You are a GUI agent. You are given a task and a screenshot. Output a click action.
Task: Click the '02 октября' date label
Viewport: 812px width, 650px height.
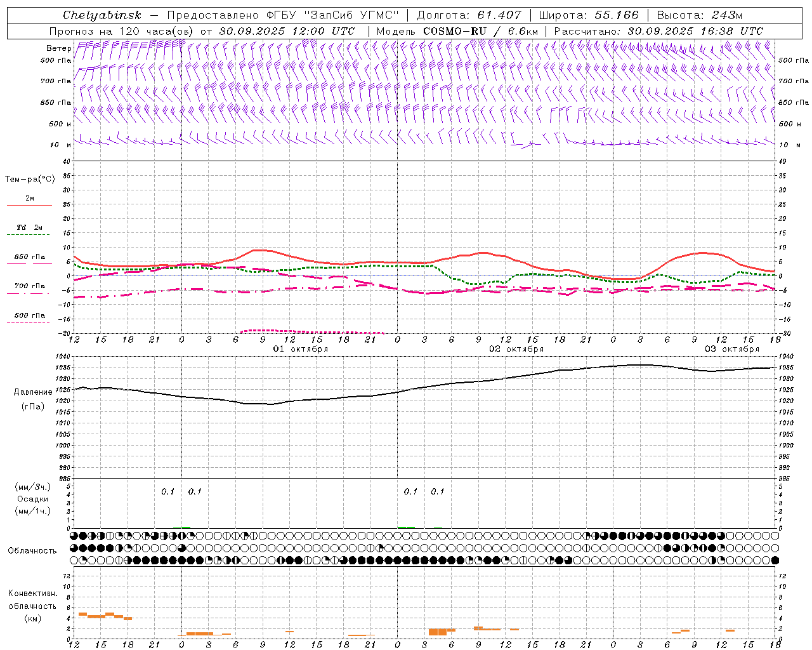coord(516,349)
